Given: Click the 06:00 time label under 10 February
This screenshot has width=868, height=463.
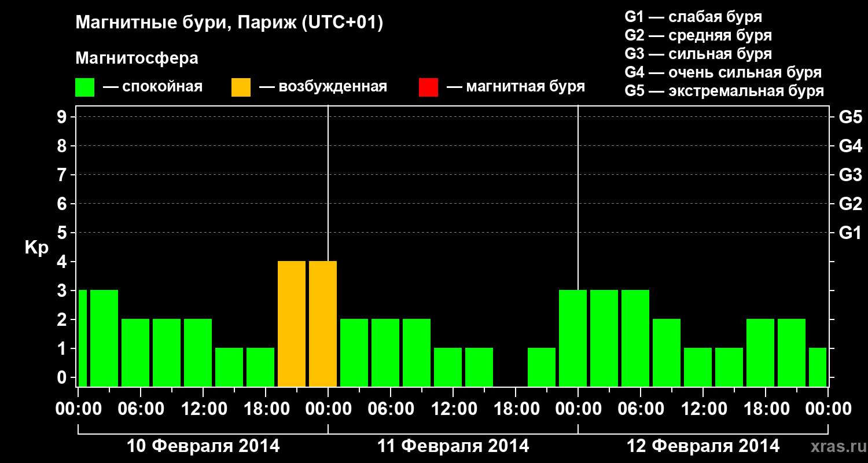Looking at the screenshot, I should point(141,409).
